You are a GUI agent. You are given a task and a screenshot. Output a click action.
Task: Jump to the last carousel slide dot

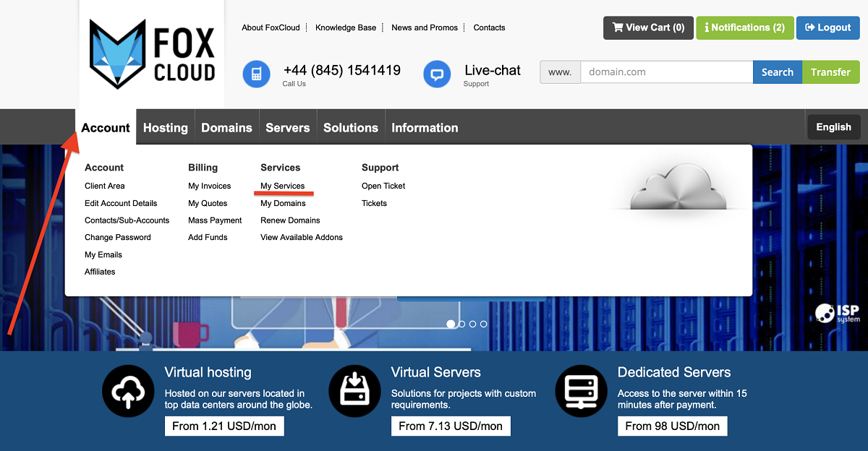[x=483, y=324]
